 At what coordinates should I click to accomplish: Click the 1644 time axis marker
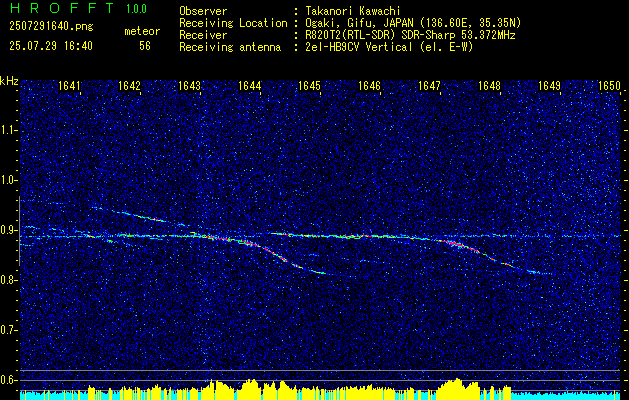click(x=250, y=85)
